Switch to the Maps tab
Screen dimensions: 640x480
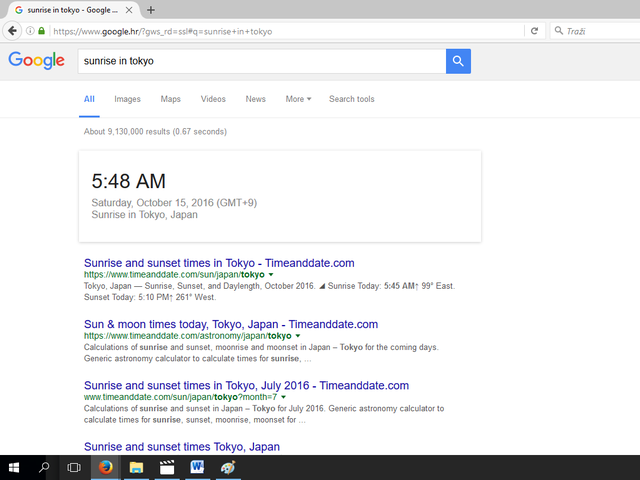[171, 99]
